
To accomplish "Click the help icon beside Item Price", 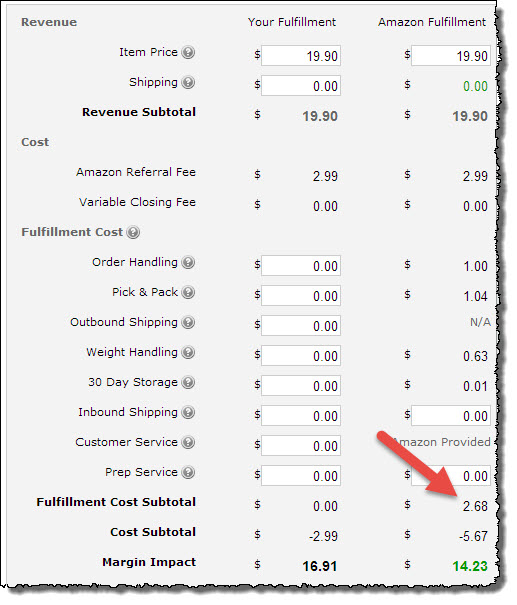I will click(188, 52).
